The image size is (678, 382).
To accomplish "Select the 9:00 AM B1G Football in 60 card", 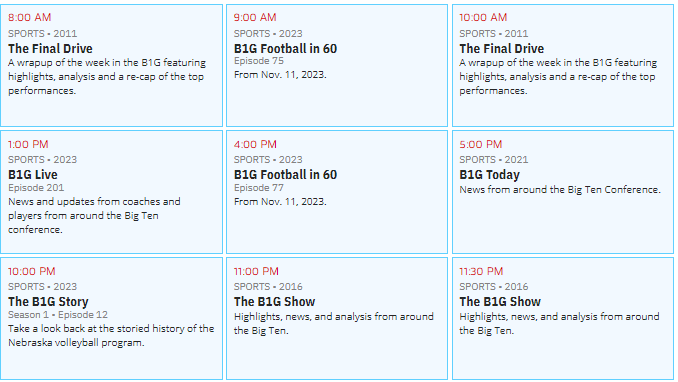I will coord(337,66).
